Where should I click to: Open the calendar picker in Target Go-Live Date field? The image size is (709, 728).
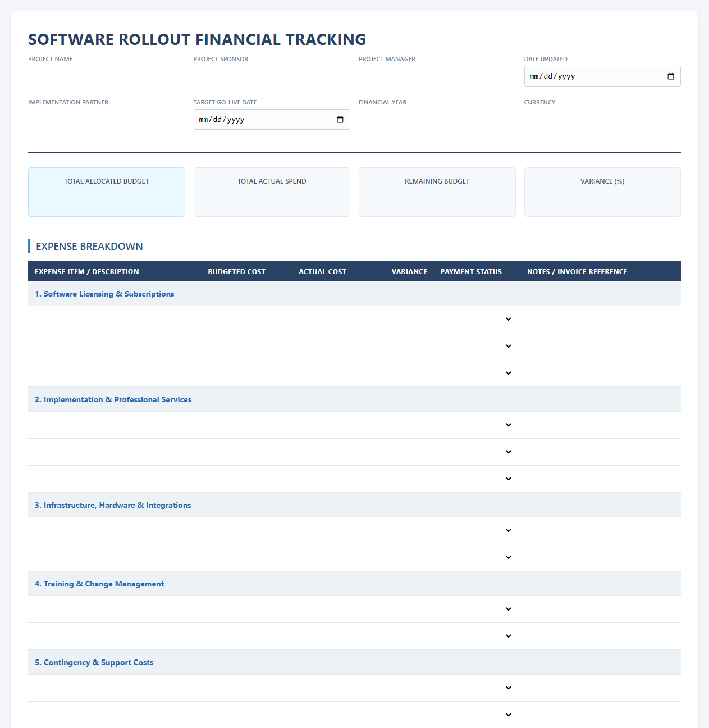coord(340,120)
